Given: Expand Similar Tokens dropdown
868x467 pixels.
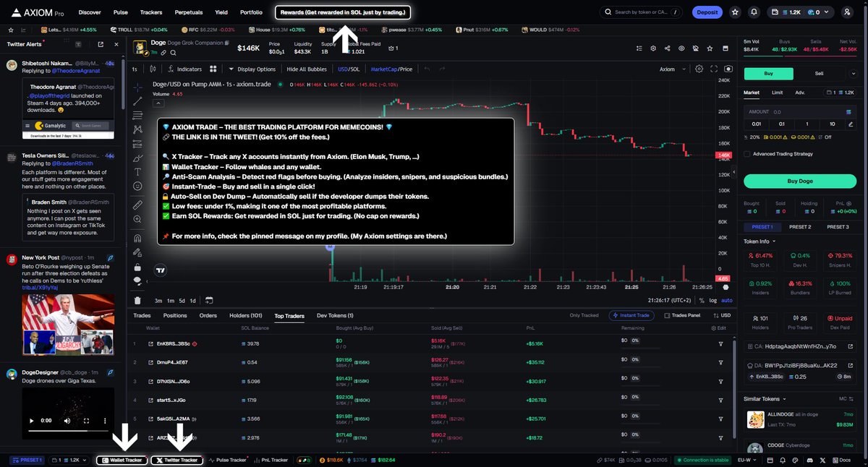Looking at the screenshot, I should (764, 398).
